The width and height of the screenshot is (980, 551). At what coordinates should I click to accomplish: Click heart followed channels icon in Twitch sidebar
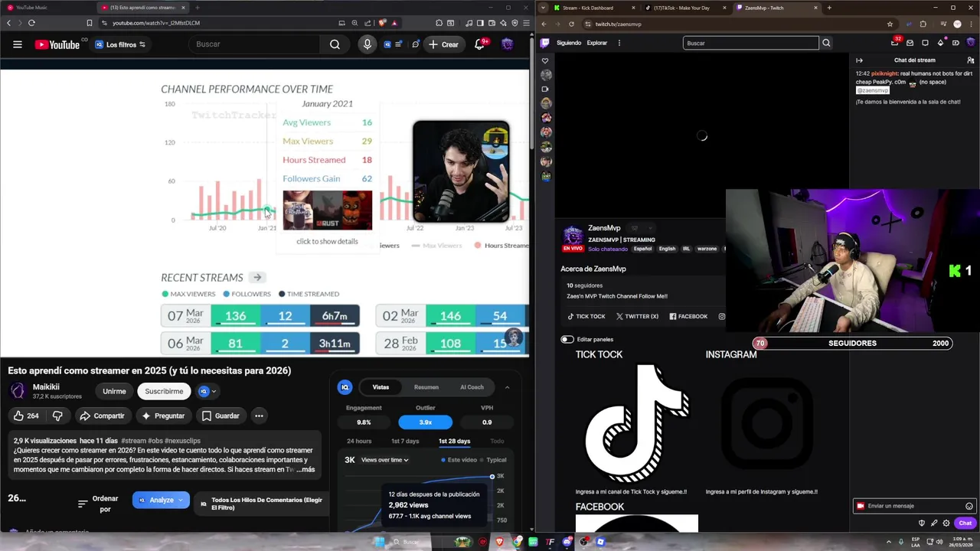tap(545, 60)
